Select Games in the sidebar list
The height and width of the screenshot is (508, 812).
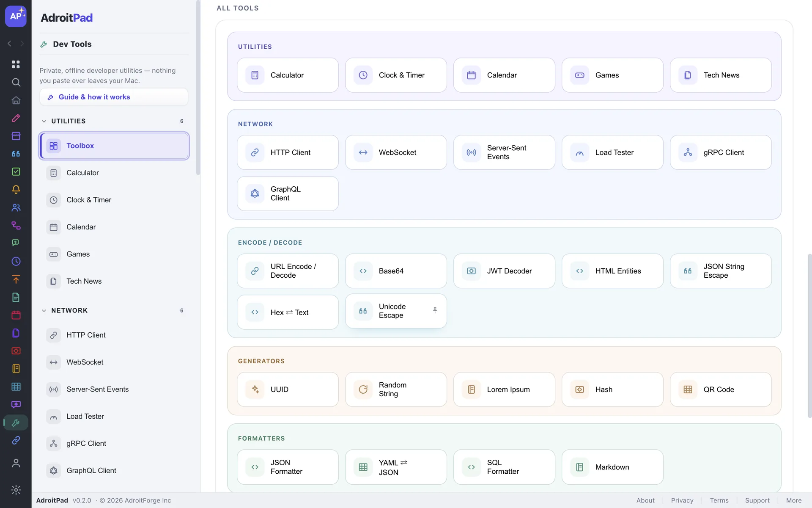114,254
